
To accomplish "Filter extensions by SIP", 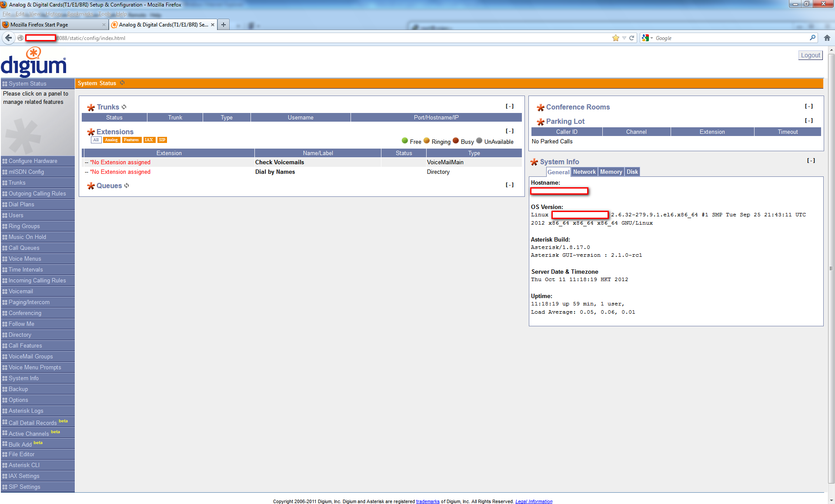I will (162, 140).
